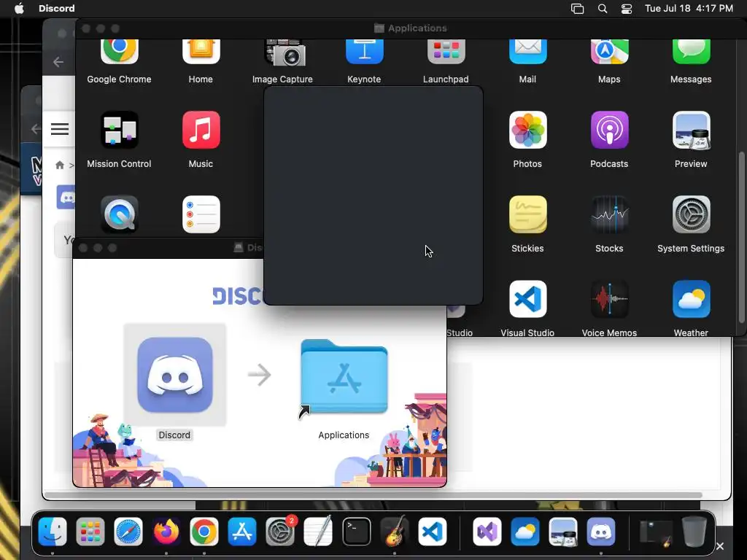Launch Launchpad from the Dock
747x560 pixels.
click(90, 532)
